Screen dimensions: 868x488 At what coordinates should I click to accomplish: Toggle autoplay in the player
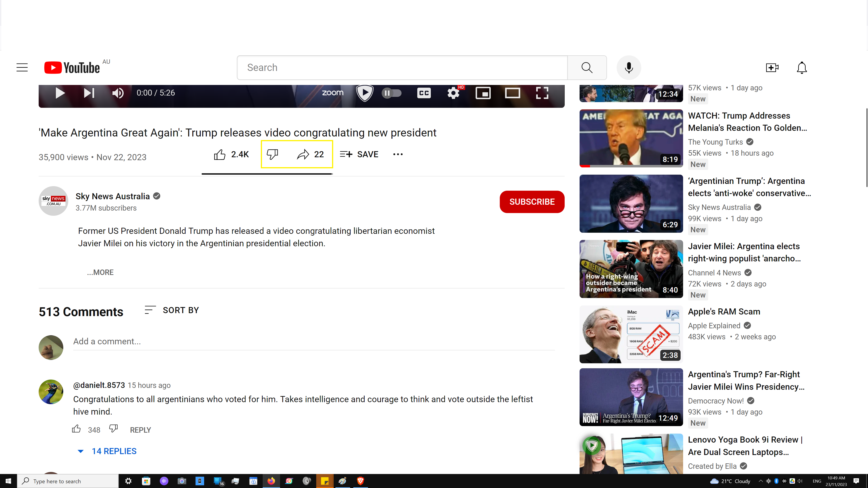392,93
